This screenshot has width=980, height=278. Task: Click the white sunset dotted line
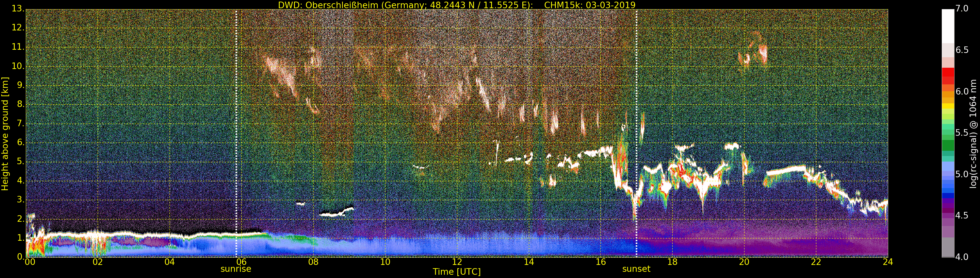[x=636, y=133]
